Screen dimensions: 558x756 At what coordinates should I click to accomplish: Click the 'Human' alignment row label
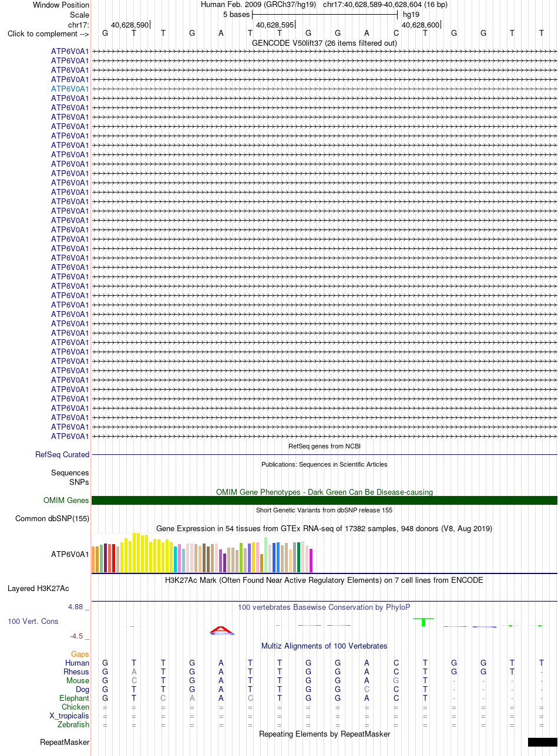tap(78, 663)
